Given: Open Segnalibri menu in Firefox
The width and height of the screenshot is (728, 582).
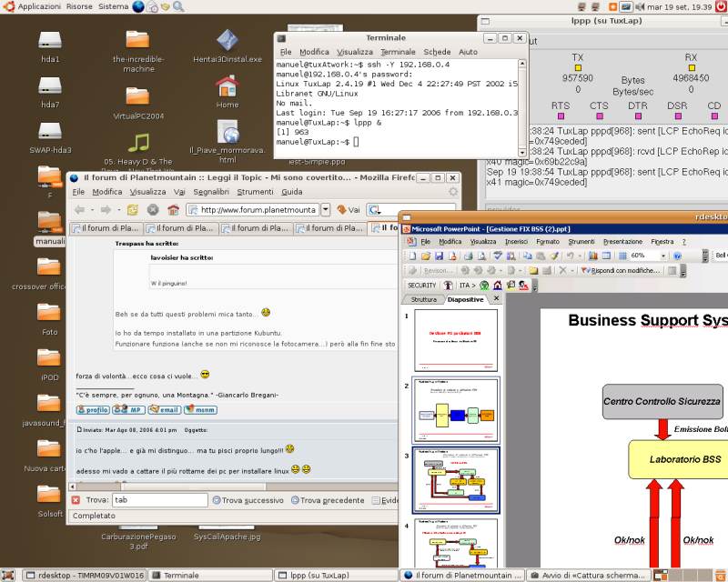Looking at the screenshot, I should click(211, 192).
